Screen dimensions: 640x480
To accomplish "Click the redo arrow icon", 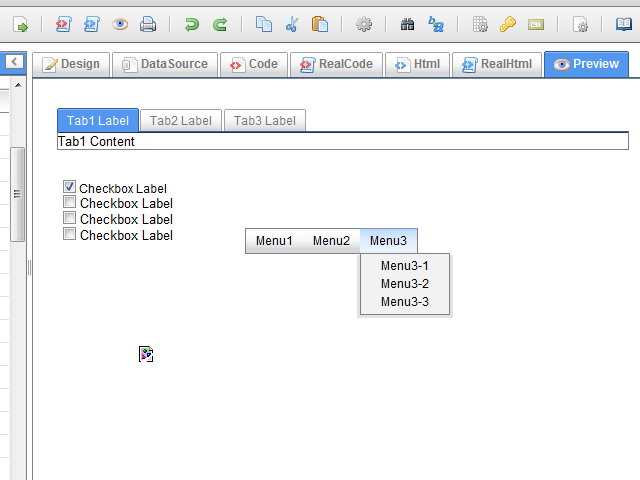I will click(219, 24).
